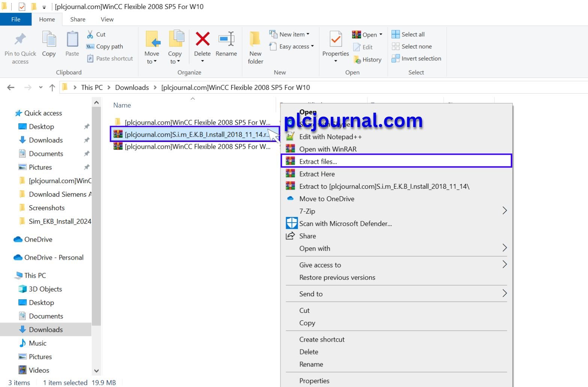The width and height of the screenshot is (588, 387).
Task: Click Downloads in the address breadcrumb
Action: (x=132, y=87)
